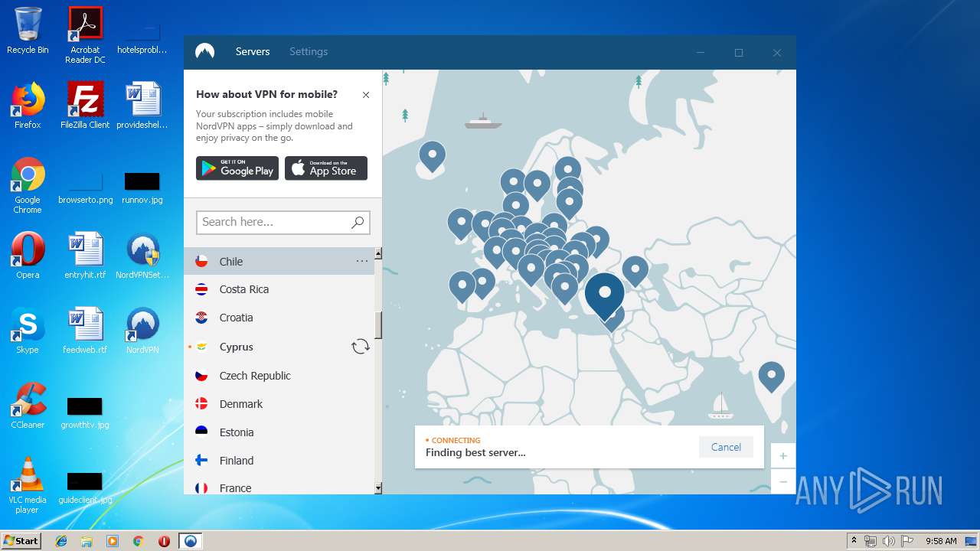Click the Czech Republic flag icon
Screen dimensions: 980x551
click(201, 376)
